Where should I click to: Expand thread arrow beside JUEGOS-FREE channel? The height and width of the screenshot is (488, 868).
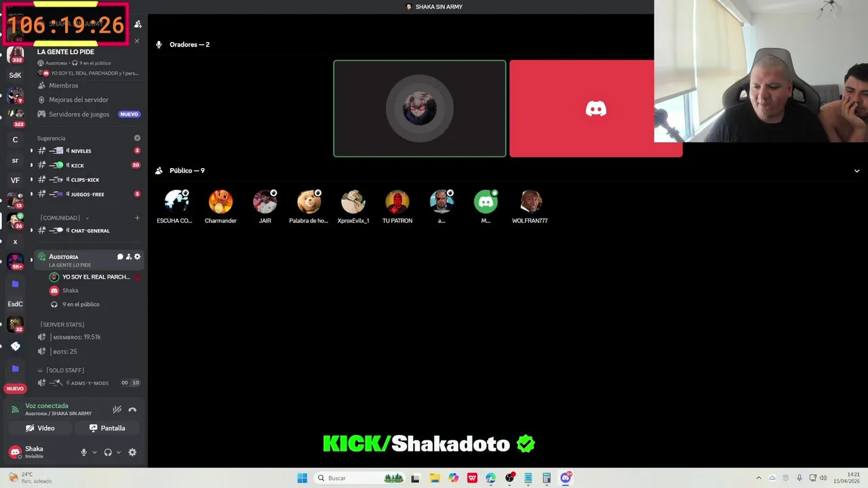(31, 195)
